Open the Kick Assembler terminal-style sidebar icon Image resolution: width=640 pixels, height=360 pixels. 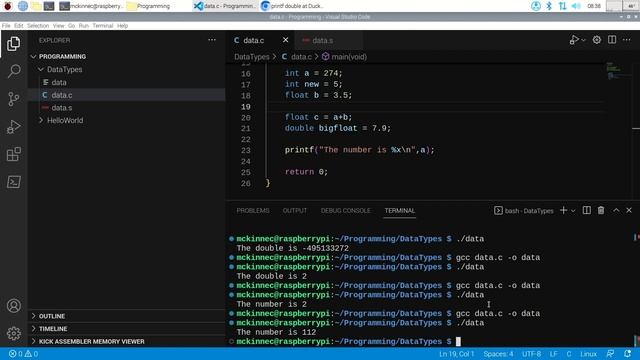(x=13, y=182)
